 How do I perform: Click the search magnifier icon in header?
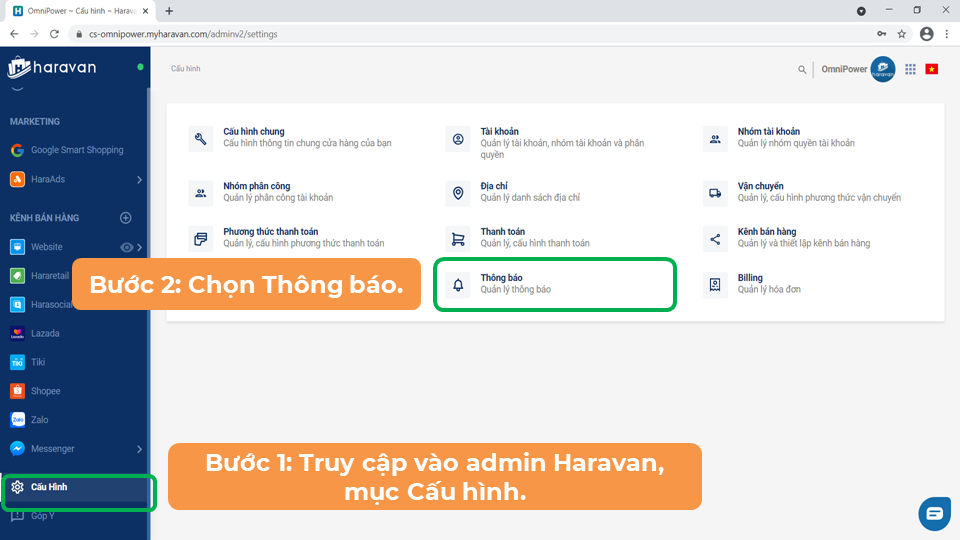point(801,70)
